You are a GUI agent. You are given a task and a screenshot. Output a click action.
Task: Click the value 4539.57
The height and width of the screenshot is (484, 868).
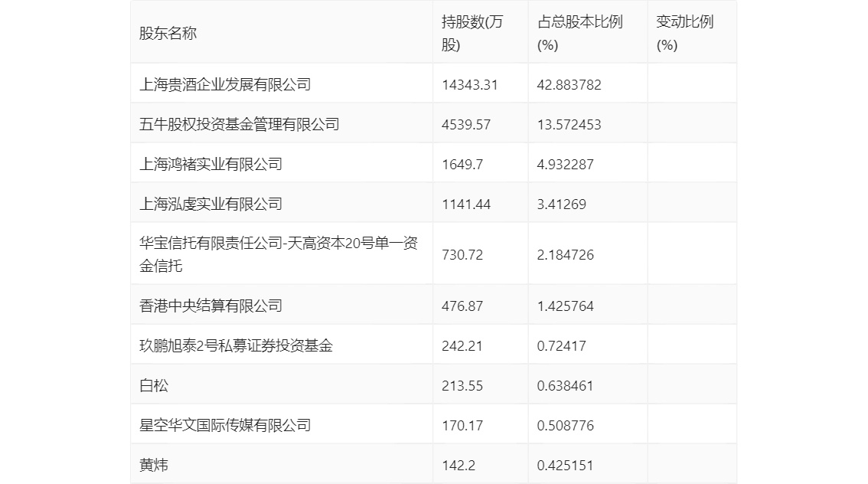[x=466, y=125]
